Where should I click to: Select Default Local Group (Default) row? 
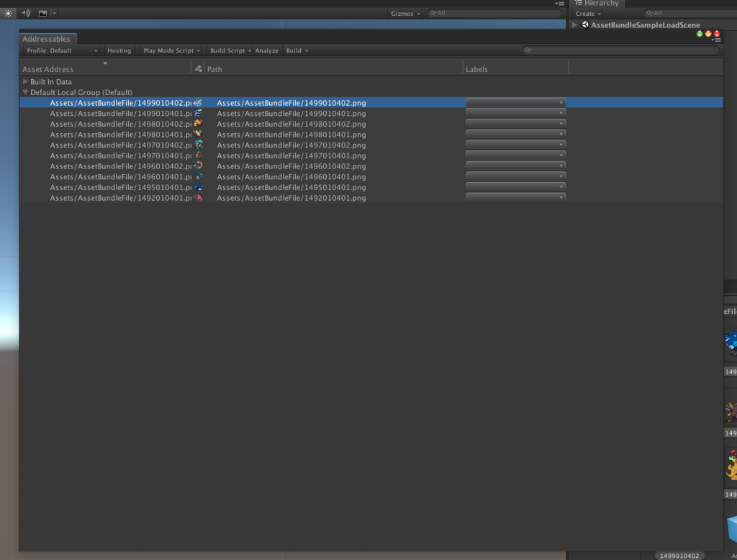click(x=371, y=92)
